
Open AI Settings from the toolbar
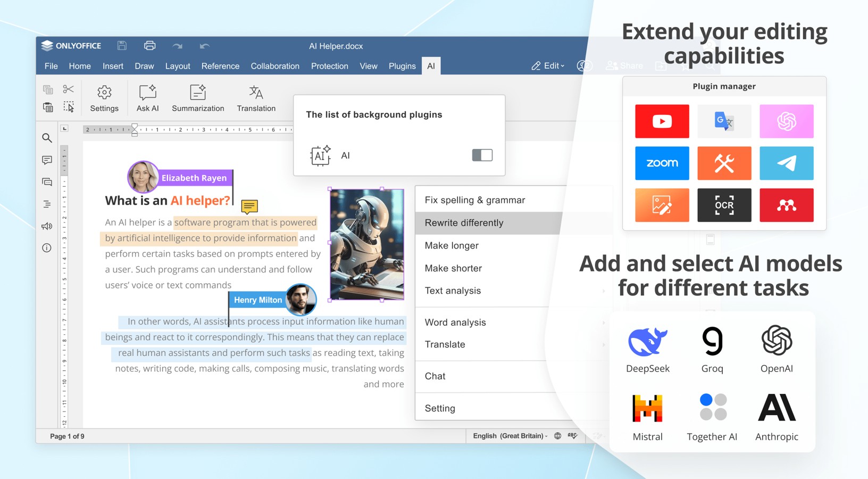(x=104, y=98)
